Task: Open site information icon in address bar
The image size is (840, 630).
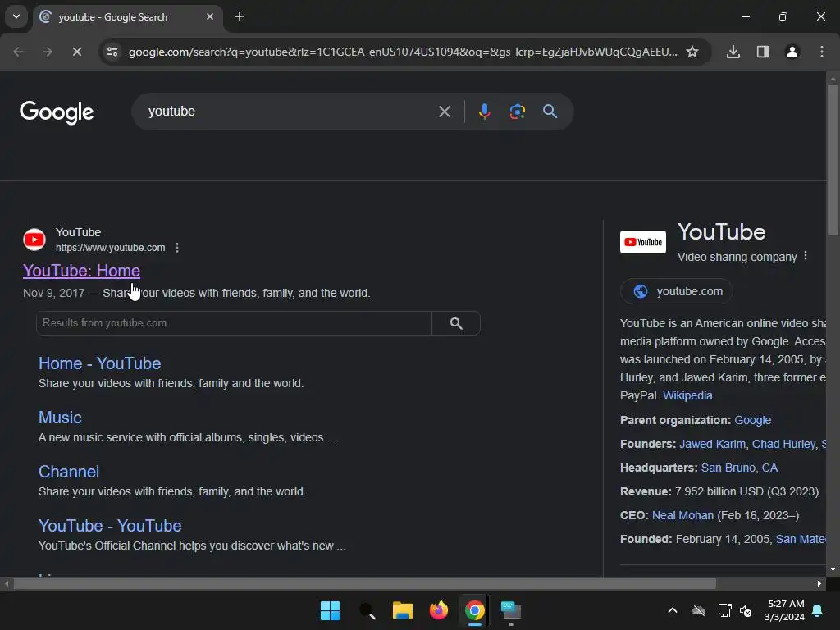Action: [112, 52]
